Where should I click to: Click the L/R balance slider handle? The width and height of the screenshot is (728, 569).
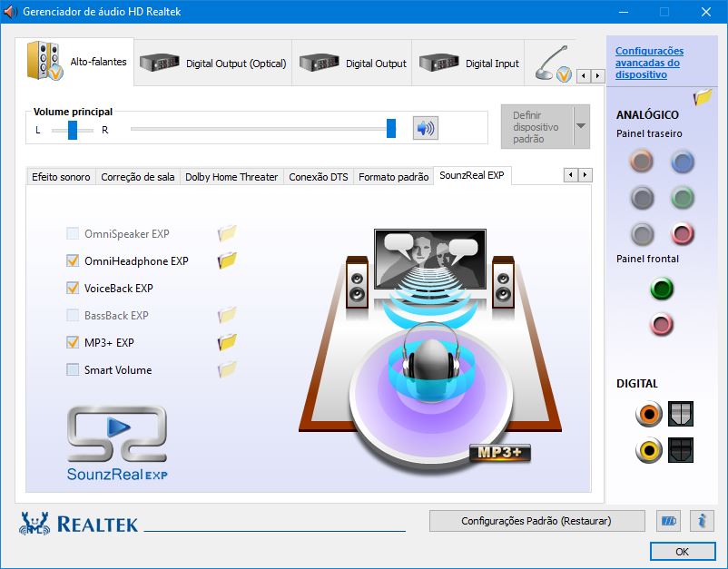click(x=73, y=130)
